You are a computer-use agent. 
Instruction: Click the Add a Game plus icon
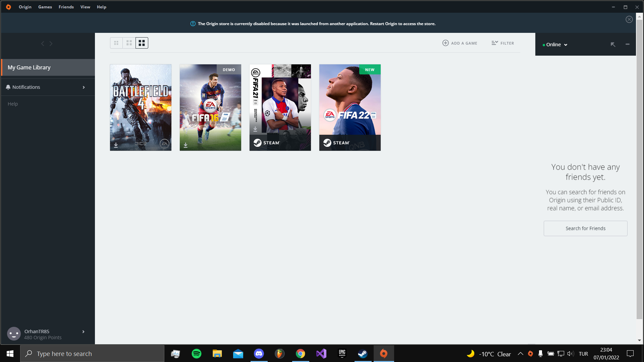(x=445, y=43)
